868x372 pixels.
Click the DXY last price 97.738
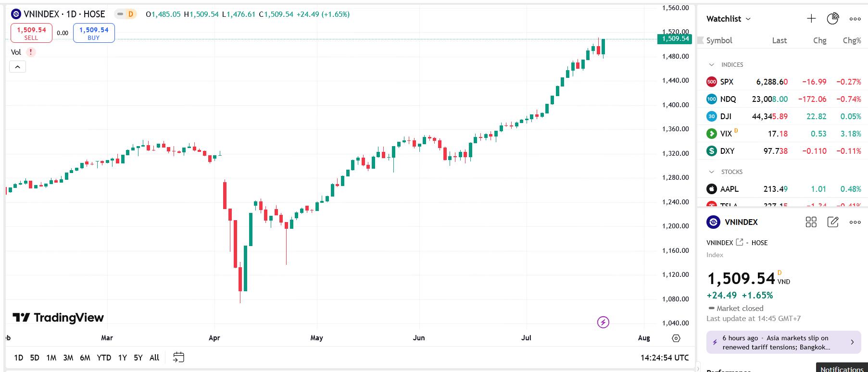click(776, 151)
